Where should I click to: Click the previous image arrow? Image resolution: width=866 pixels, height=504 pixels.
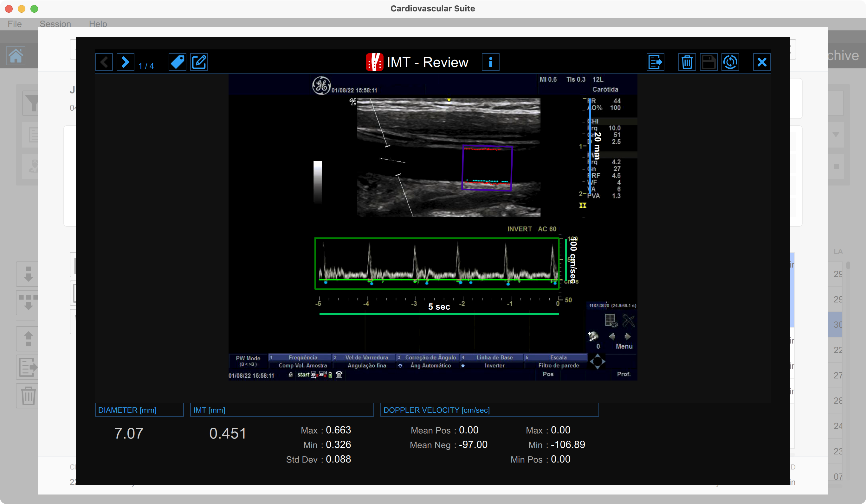104,62
